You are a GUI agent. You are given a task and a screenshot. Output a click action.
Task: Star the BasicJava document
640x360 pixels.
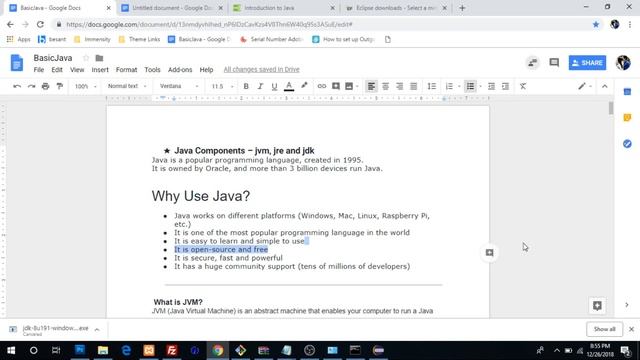[86, 58]
